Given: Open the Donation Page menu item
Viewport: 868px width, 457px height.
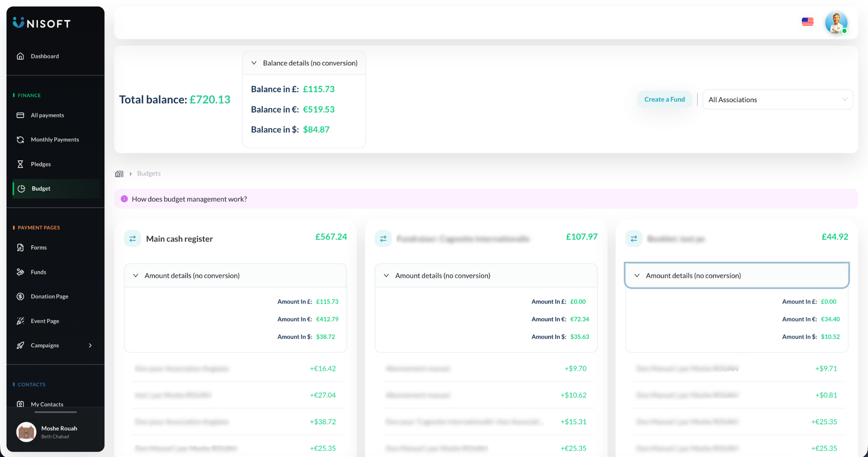Looking at the screenshot, I should tap(49, 297).
